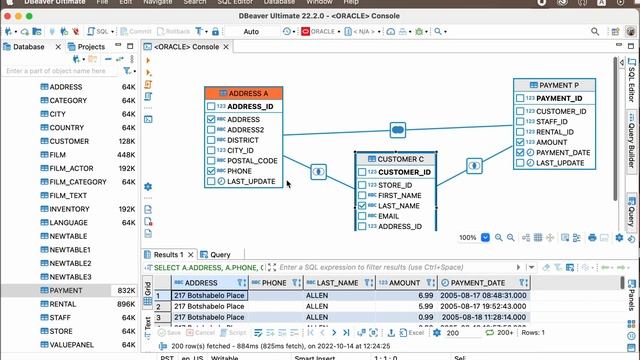Open filter history dropdown arrow in results
This screenshot has height=360, width=640.
click(x=531, y=267)
